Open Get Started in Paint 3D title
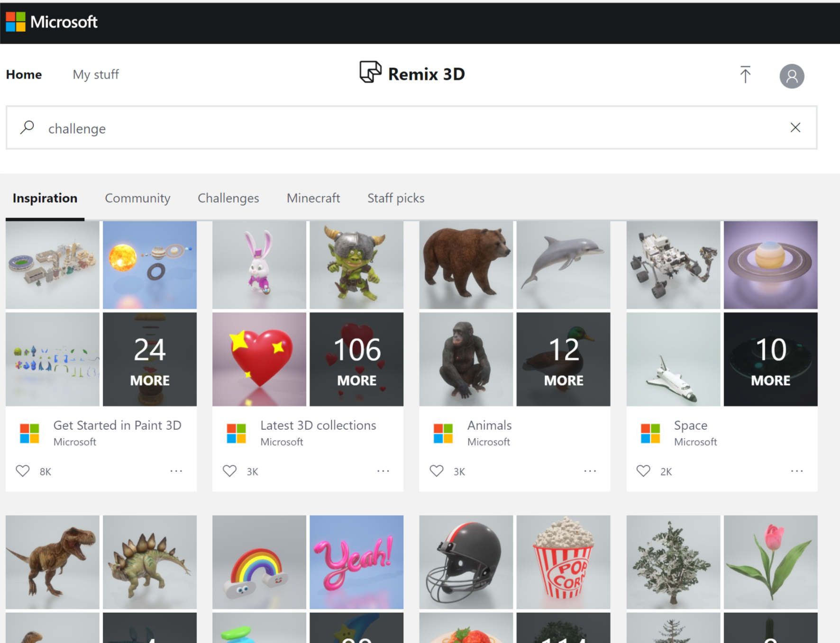Screen dimensions: 840x643 [x=117, y=425]
